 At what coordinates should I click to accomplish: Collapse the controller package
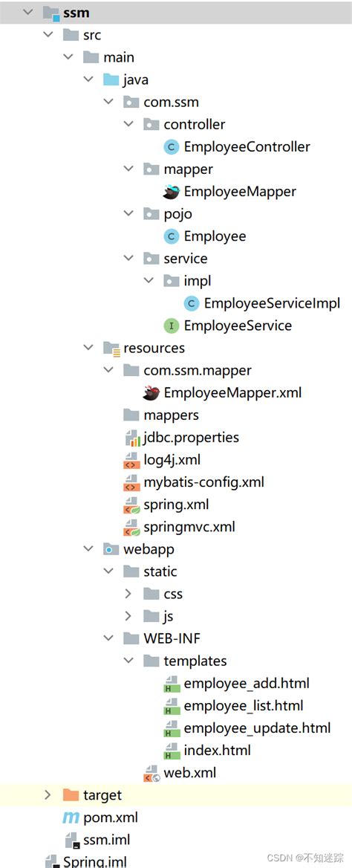click(128, 124)
